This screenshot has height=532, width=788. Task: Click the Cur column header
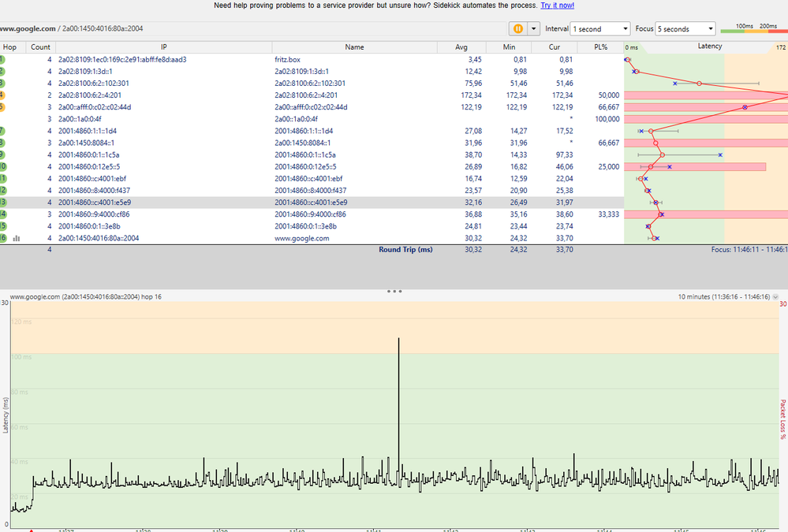(x=555, y=47)
